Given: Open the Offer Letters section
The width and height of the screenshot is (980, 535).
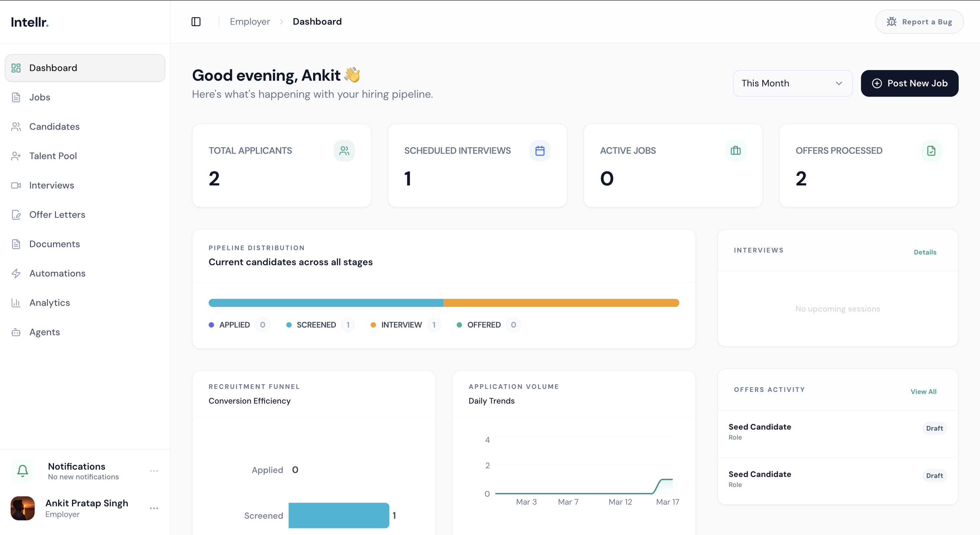Looking at the screenshot, I should click(x=57, y=215).
